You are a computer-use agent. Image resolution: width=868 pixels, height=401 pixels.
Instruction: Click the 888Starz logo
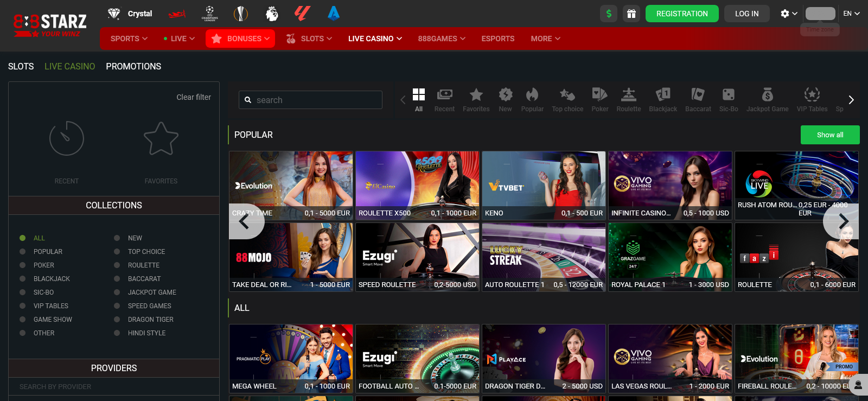click(50, 25)
